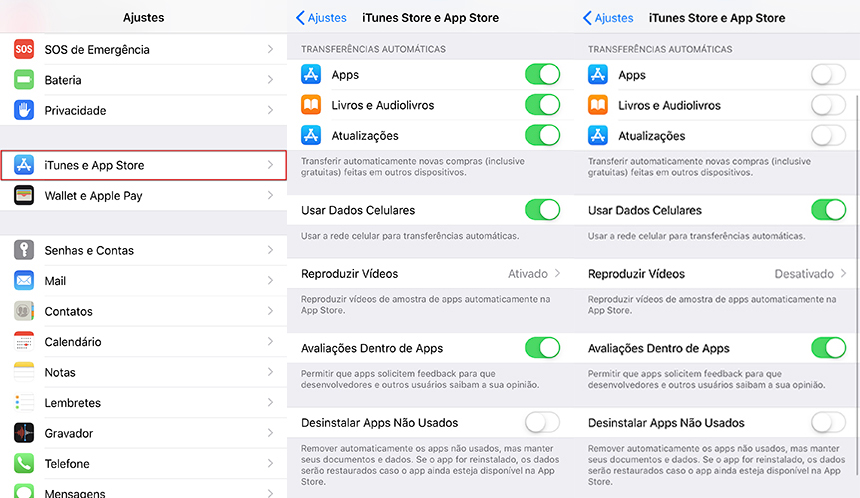The height and width of the screenshot is (498, 860).
Task: Open Reproduzir Vídeos label in middle panel
Action: pyautogui.click(x=349, y=274)
